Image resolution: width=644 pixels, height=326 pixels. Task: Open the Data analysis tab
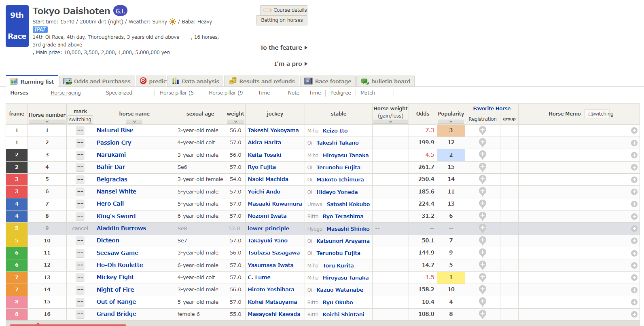[x=195, y=81]
